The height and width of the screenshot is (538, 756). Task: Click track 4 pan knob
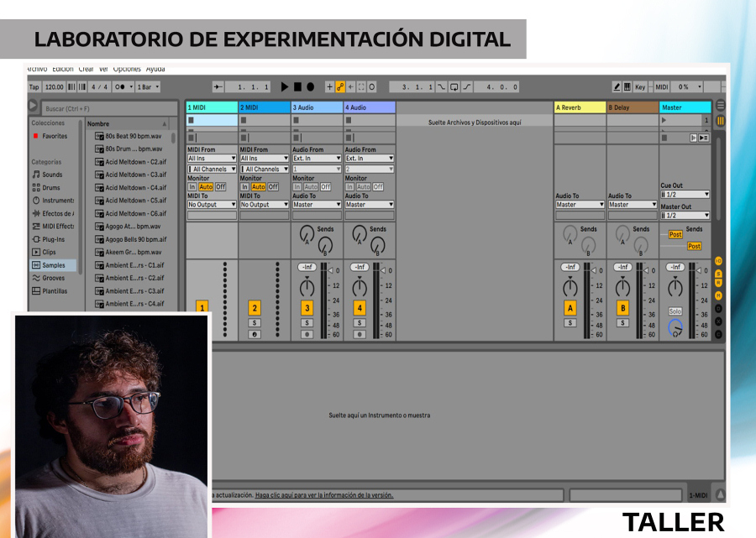coord(360,287)
